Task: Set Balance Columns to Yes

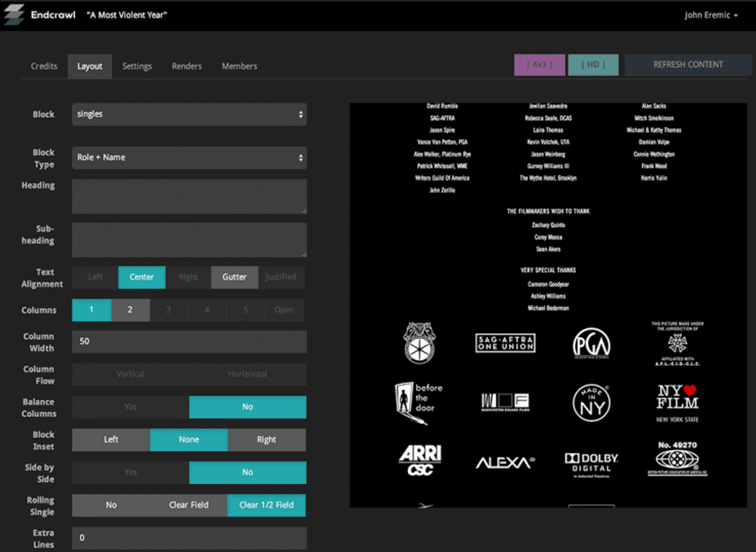Action: point(130,407)
